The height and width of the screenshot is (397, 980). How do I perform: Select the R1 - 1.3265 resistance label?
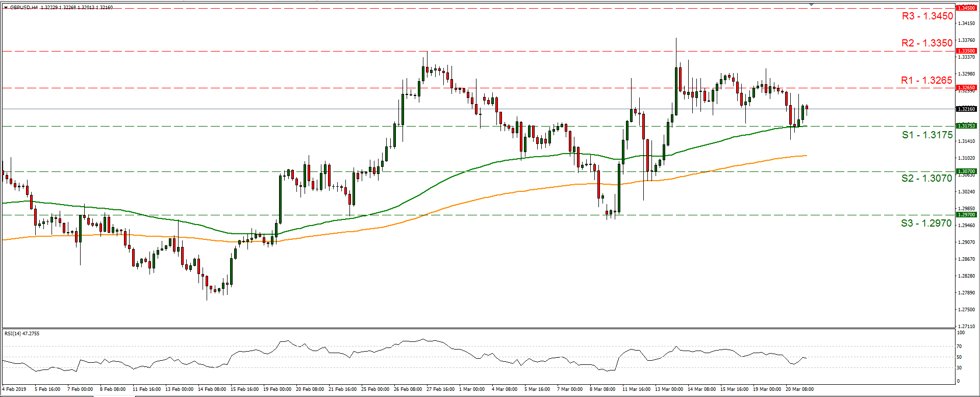[x=926, y=80]
